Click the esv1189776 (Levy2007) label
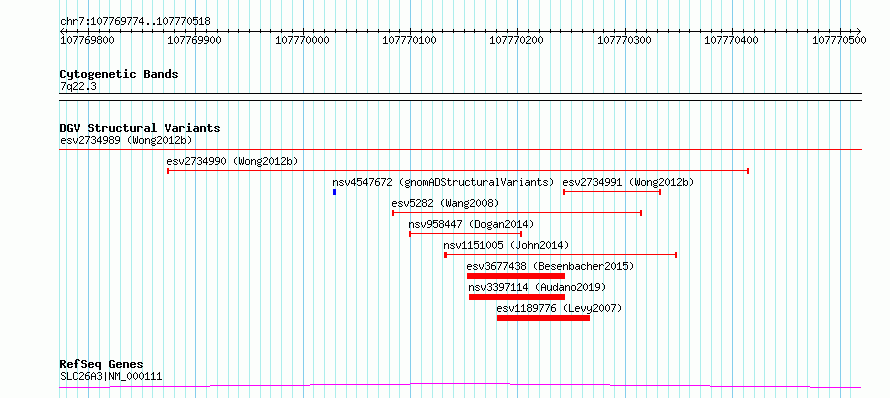 point(559,308)
